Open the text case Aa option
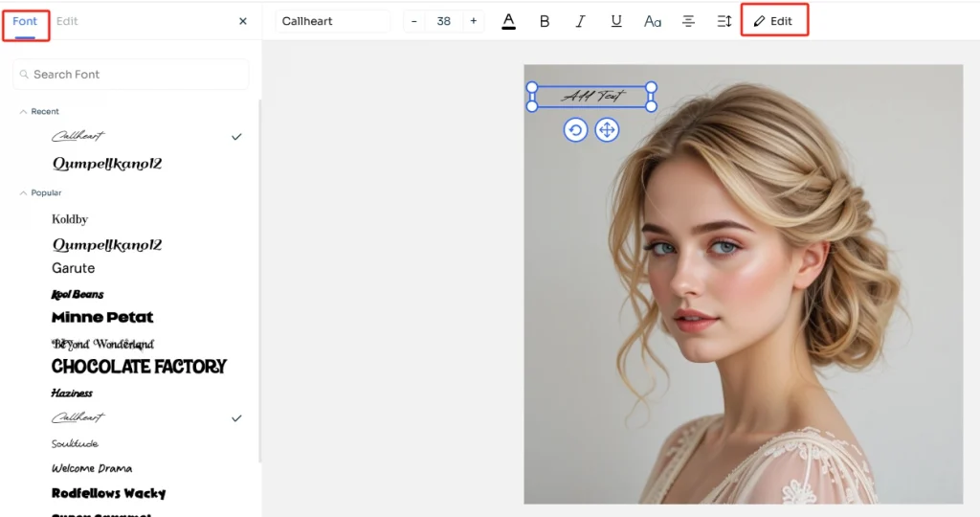Image resolution: width=980 pixels, height=517 pixels. pyautogui.click(x=653, y=21)
